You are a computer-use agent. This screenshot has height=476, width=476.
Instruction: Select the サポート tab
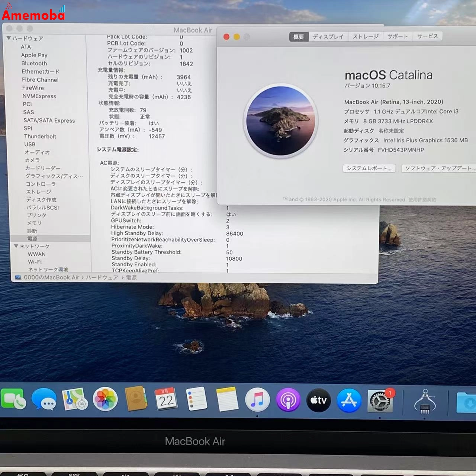(x=397, y=36)
